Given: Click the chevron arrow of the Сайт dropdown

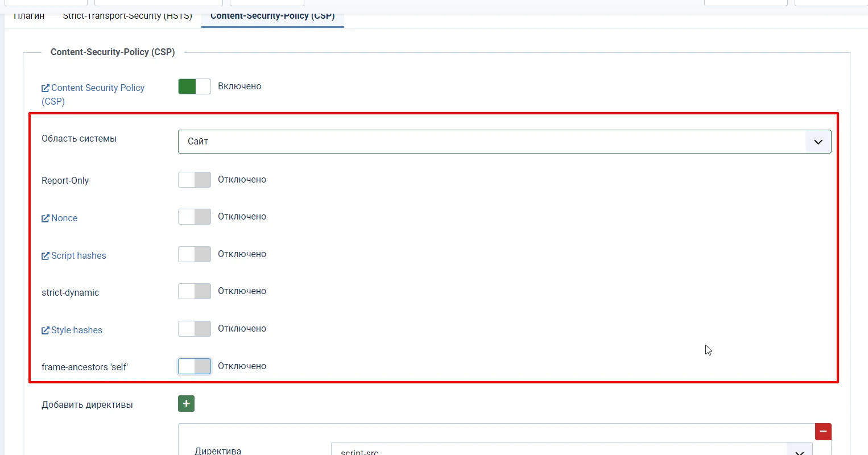Looking at the screenshot, I should click(818, 142).
